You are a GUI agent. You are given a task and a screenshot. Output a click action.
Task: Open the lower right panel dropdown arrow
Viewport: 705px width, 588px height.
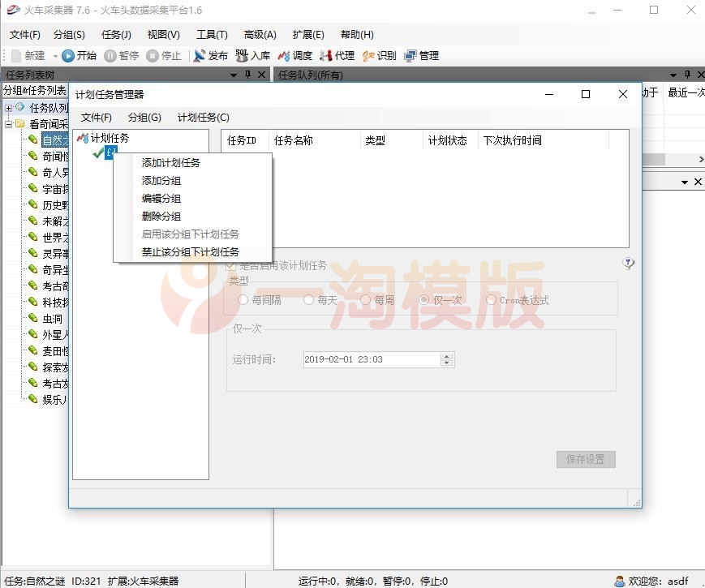pyautogui.click(x=685, y=182)
